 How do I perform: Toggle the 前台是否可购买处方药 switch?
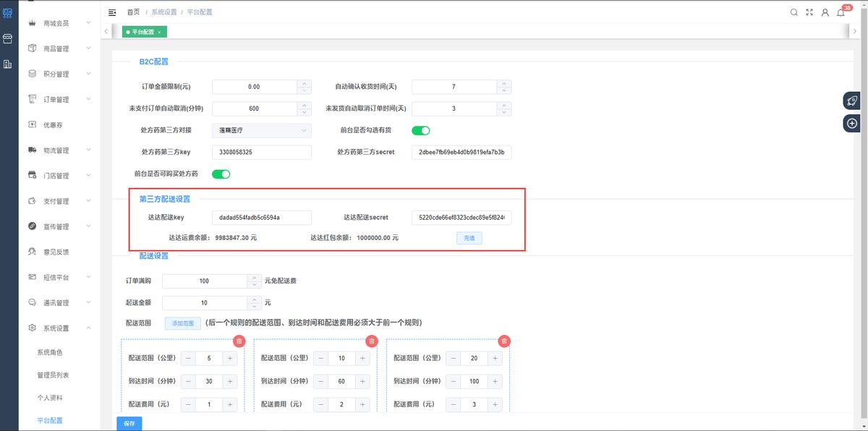pyautogui.click(x=221, y=174)
